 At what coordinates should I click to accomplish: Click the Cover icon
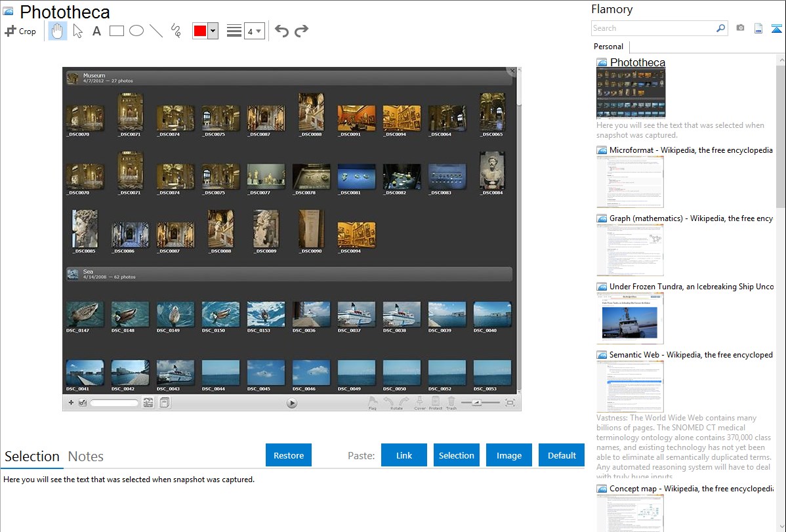[420, 403]
